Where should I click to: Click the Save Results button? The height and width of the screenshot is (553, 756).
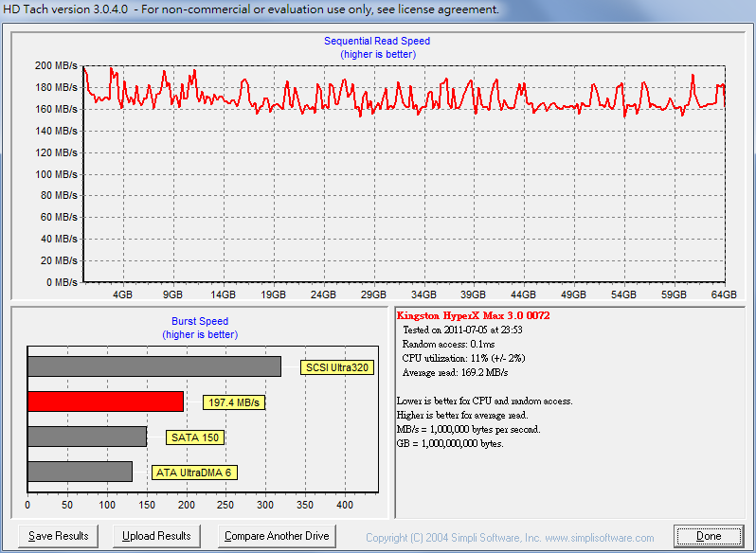(x=58, y=536)
